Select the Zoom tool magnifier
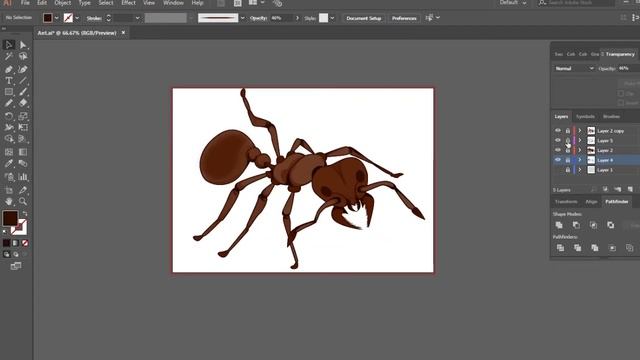Screen dimensions: 640x360 pyautogui.click(x=23, y=201)
